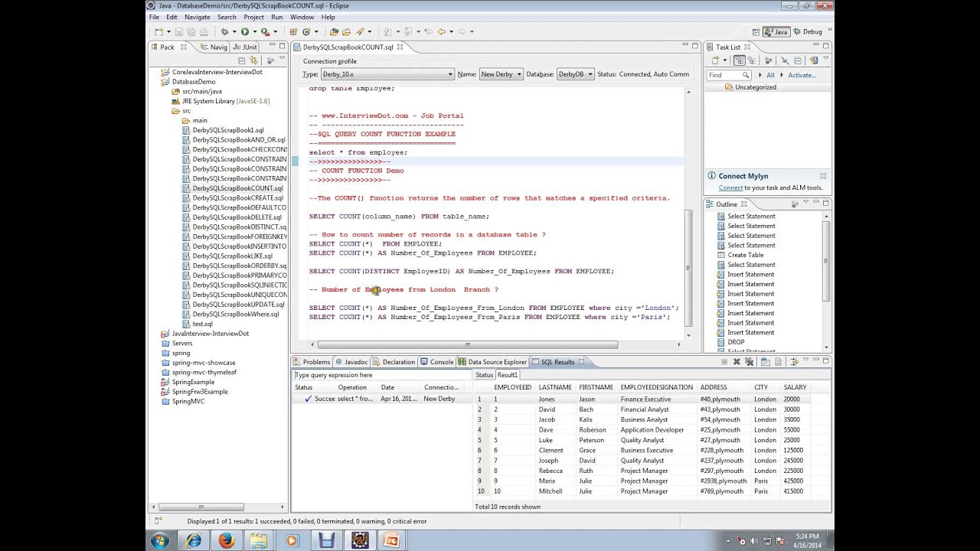
Task: Close the Connect Mylyn notice
Action: 823,176
